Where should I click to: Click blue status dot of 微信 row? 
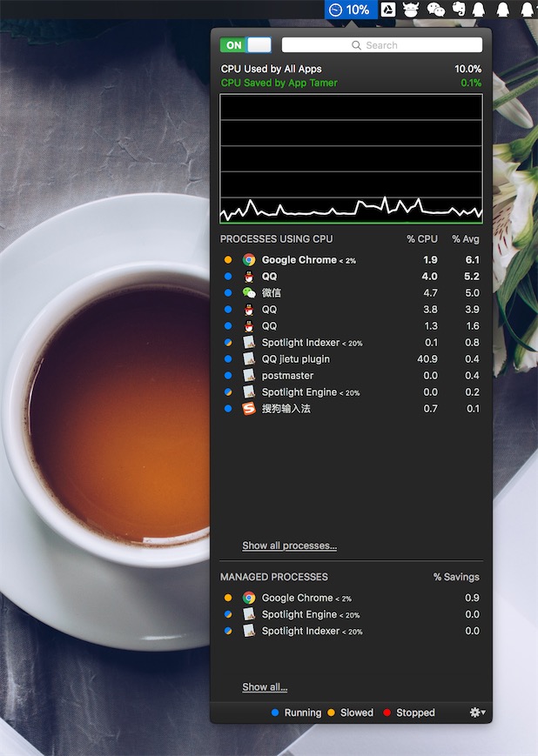[228, 292]
